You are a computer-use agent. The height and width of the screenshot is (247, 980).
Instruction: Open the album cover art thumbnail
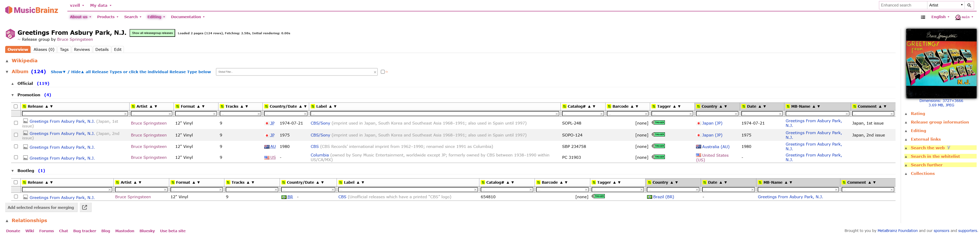[941, 63]
